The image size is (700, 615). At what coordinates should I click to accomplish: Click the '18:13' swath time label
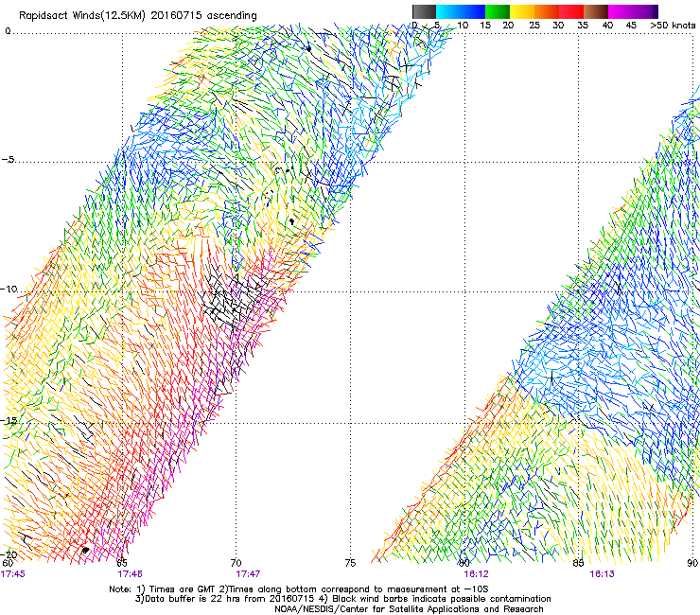(602, 573)
